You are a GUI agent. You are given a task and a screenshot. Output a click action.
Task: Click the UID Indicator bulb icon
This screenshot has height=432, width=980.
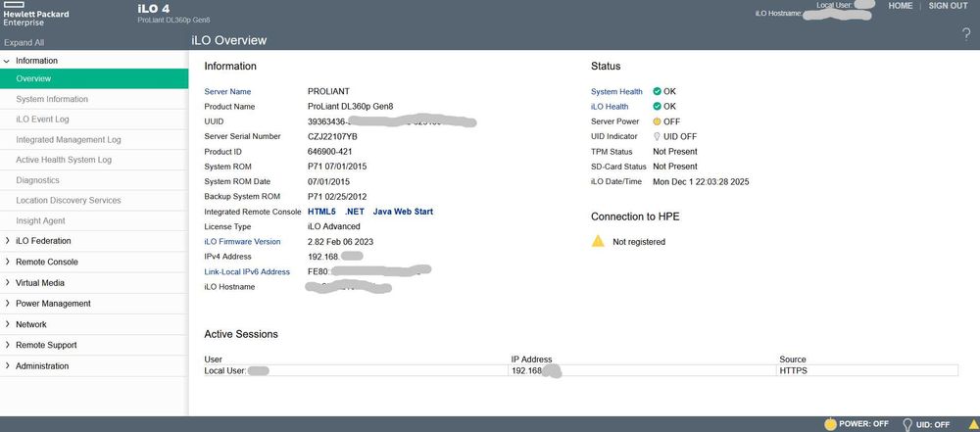[x=658, y=136]
